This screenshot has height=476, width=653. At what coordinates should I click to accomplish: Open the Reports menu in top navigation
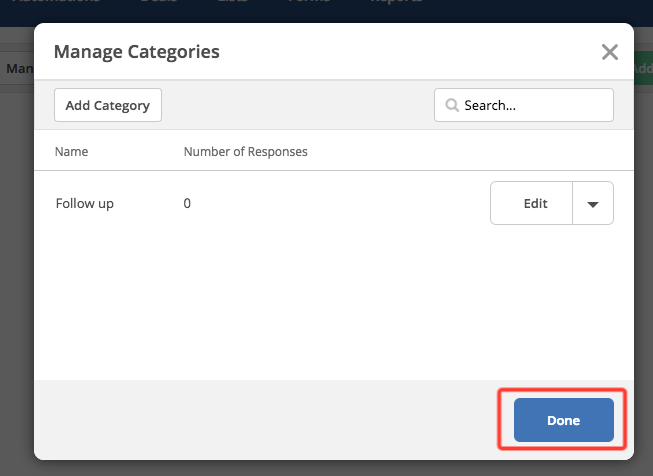tap(395, 3)
